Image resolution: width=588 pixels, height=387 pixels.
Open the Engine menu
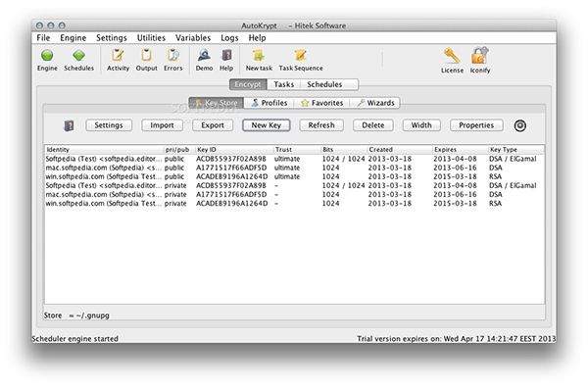click(73, 38)
